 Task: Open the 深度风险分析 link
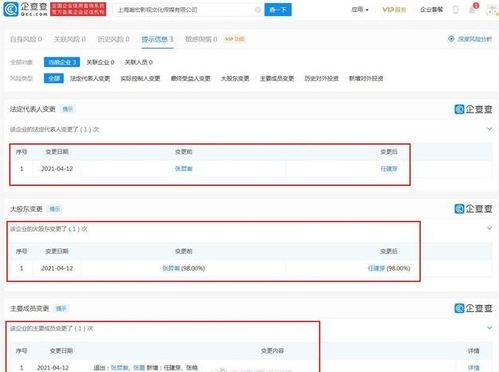point(475,39)
